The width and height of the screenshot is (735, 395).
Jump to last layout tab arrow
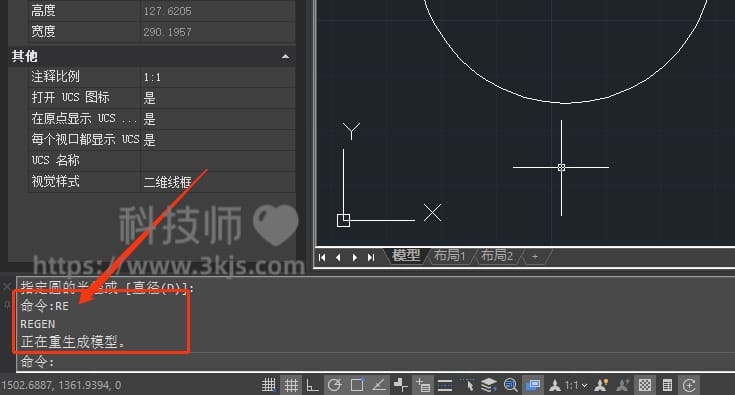(x=371, y=257)
